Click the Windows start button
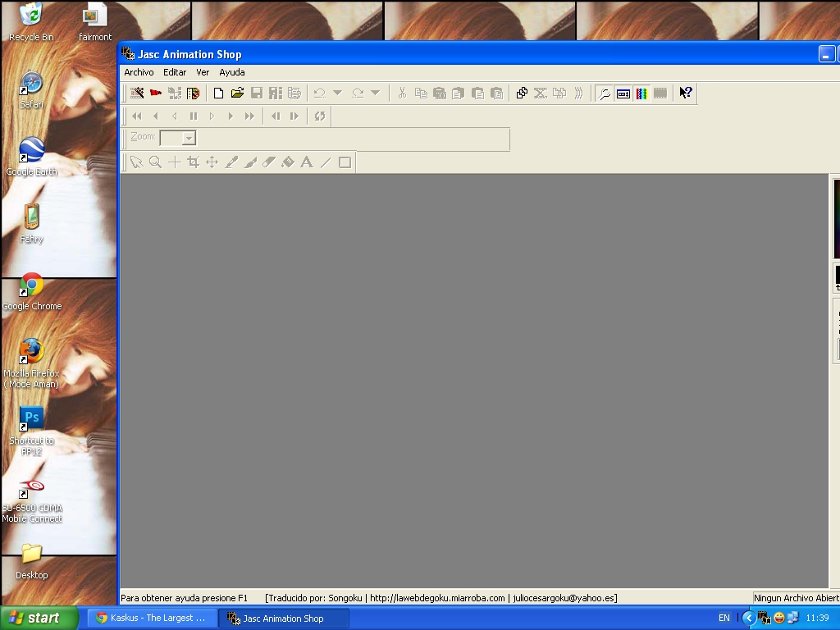Viewport: 840px width, 630px height. [39, 618]
